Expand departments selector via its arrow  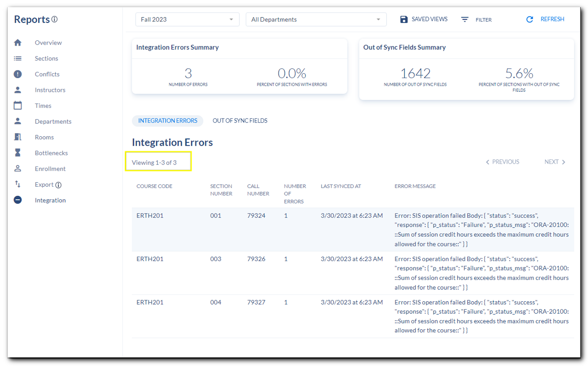378,19
